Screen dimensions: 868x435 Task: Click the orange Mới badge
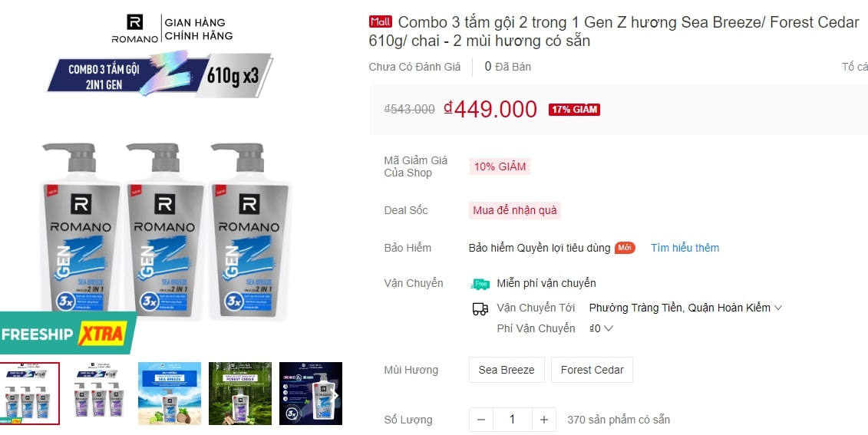625,248
